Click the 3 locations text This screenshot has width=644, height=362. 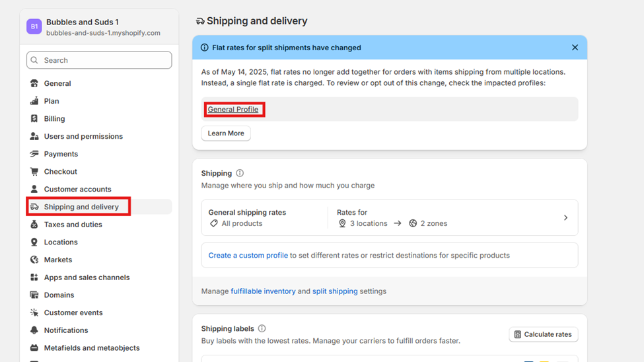tap(369, 223)
